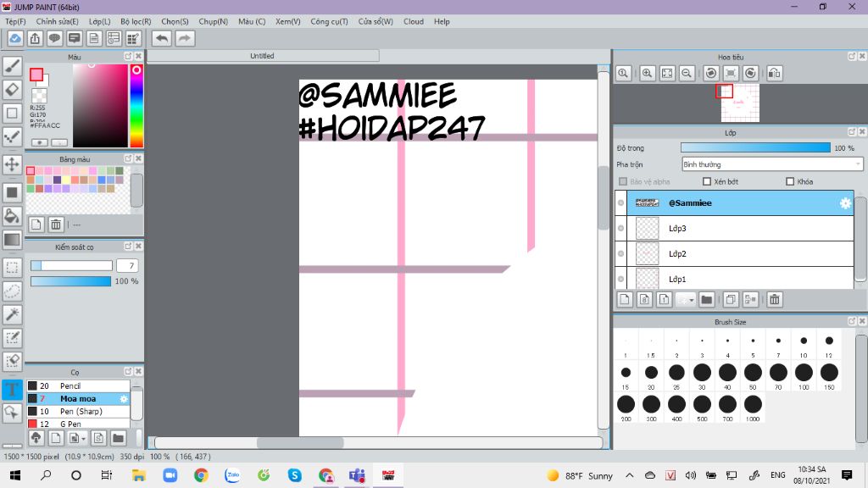Toggle the Khóa lock checkbox
This screenshot has width=868, height=488.
tap(790, 181)
